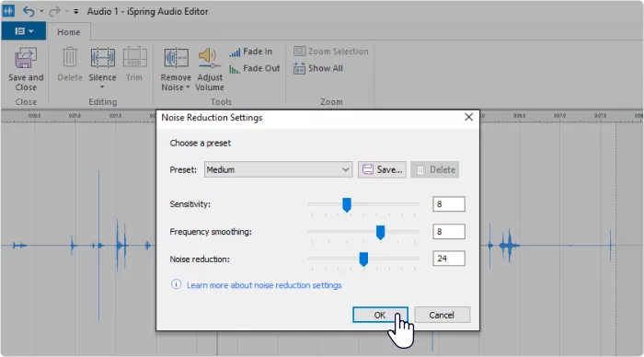This screenshot has width=644, height=357.
Task: Click the Undo arrow in title bar
Action: [29, 11]
